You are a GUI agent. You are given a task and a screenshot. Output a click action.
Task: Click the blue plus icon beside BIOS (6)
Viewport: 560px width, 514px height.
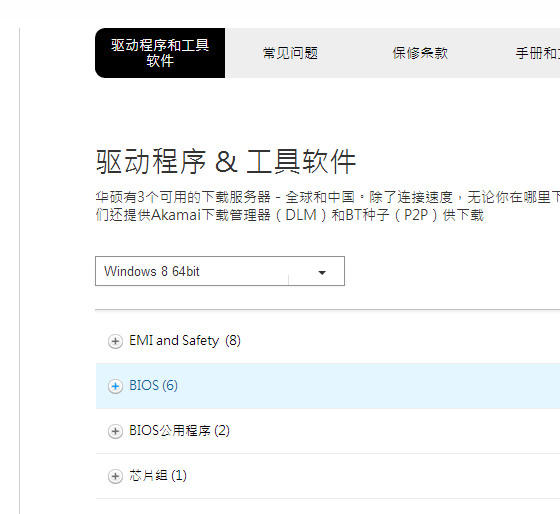click(115, 386)
